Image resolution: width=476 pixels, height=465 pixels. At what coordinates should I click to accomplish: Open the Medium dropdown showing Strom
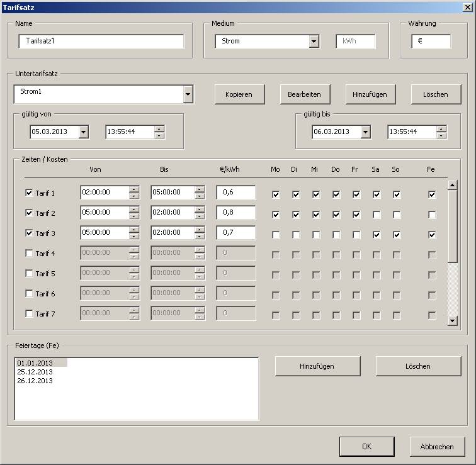314,42
